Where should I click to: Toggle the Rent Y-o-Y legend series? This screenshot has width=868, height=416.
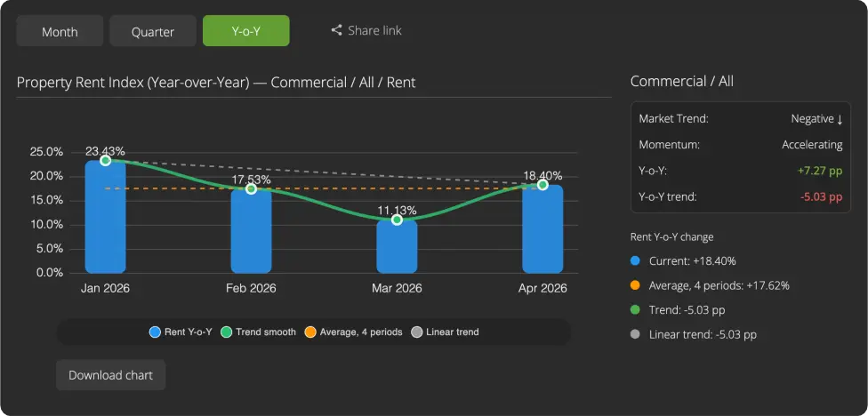pyautogui.click(x=181, y=332)
